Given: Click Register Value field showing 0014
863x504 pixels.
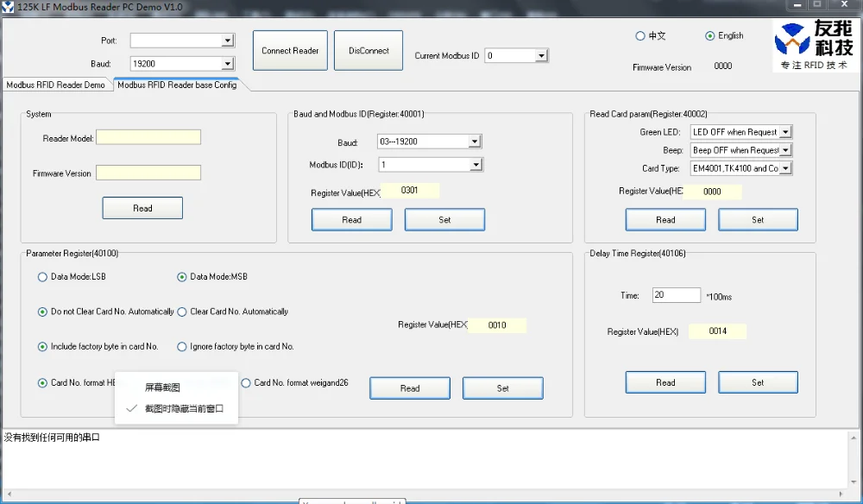Looking at the screenshot, I should pos(718,331).
